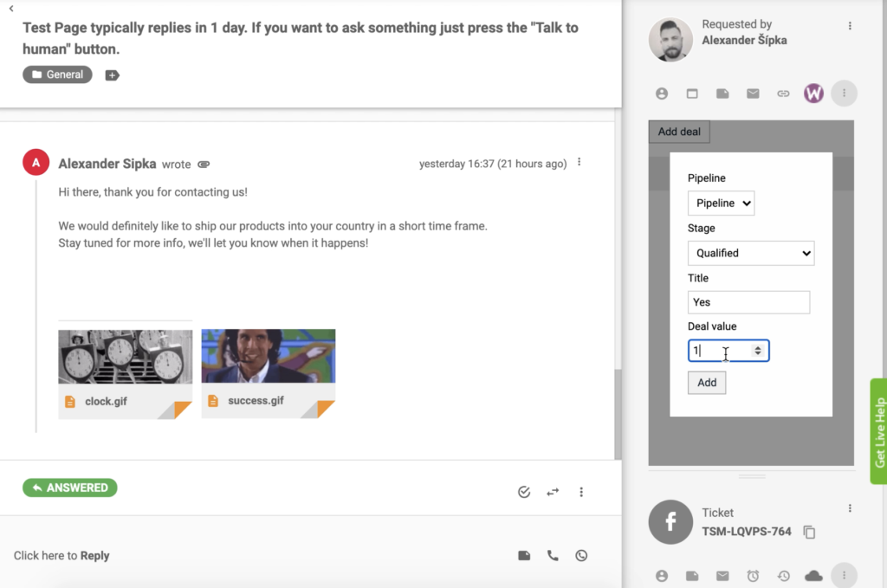
Task: Add a tag next to General
Action: point(112,75)
